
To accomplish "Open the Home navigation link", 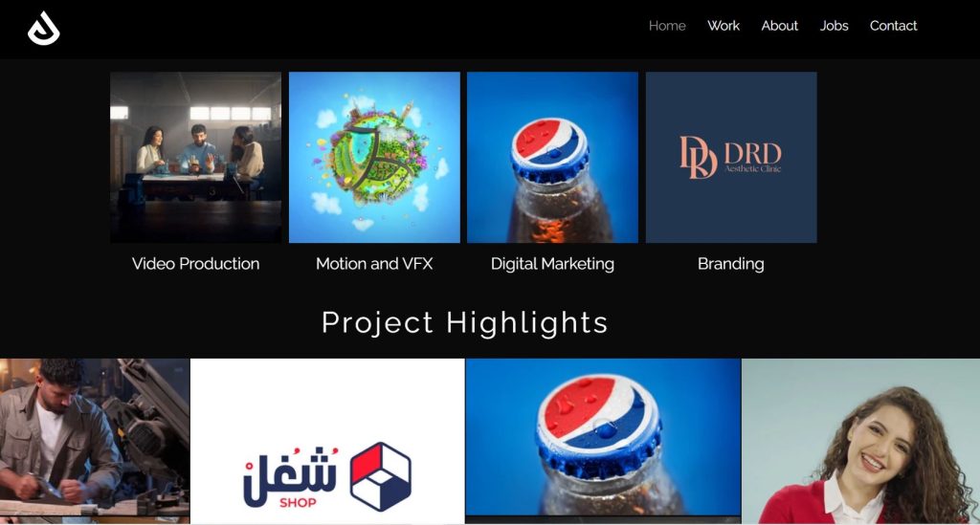I will 667,26.
